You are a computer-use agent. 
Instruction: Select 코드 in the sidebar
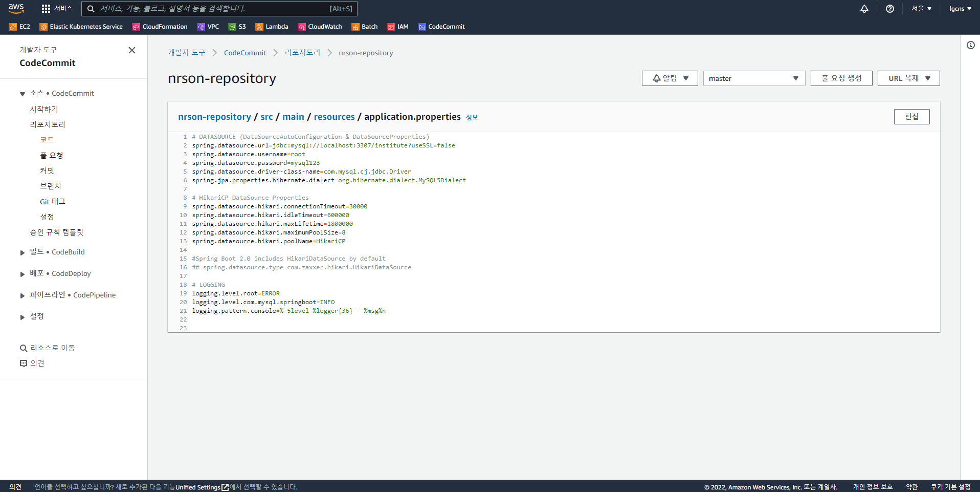click(x=47, y=140)
